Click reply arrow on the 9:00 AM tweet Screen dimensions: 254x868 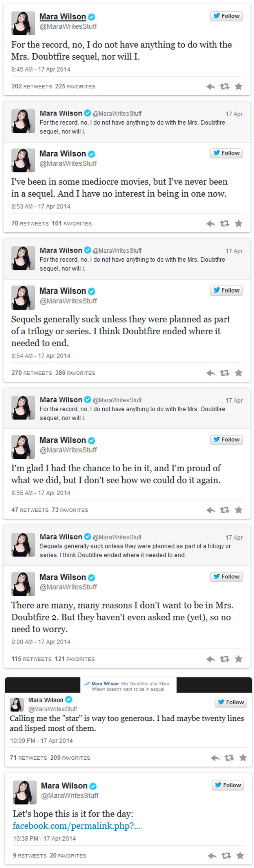211,659
